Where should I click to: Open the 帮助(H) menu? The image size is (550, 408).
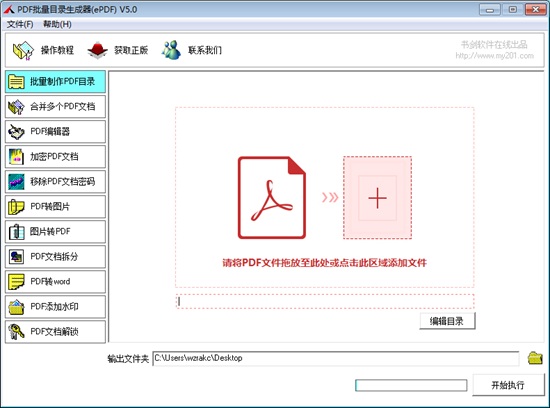[x=57, y=24]
